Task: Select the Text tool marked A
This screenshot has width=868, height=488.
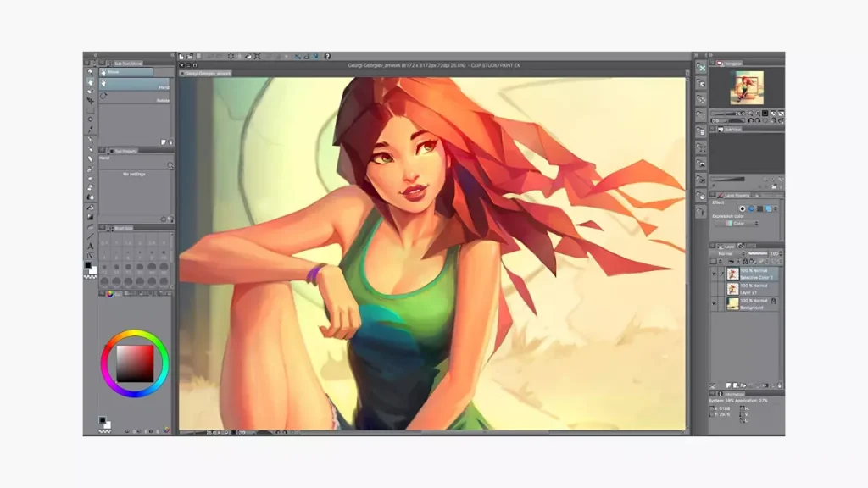Action: click(90, 247)
